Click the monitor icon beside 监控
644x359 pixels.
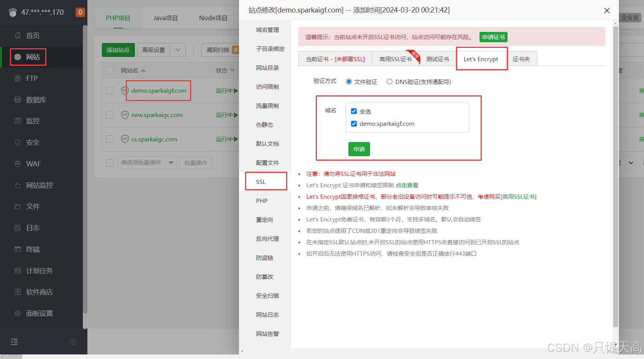(x=17, y=121)
